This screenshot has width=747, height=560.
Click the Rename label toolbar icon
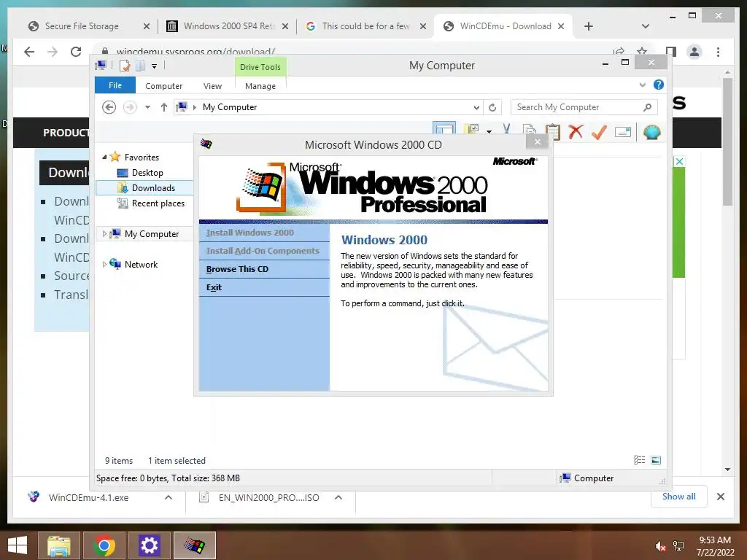tap(623, 132)
